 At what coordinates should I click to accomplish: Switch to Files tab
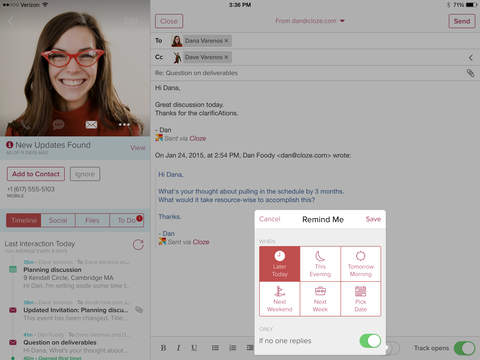point(92,220)
